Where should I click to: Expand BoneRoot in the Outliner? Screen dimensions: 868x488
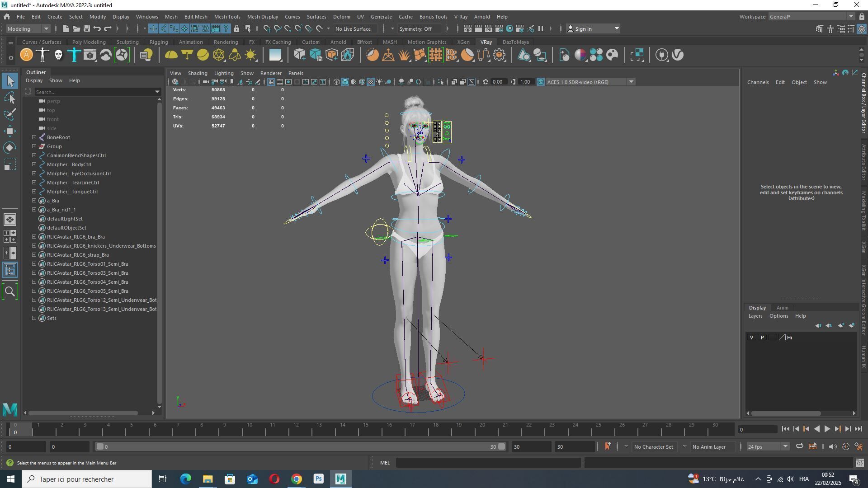click(34, 137)
